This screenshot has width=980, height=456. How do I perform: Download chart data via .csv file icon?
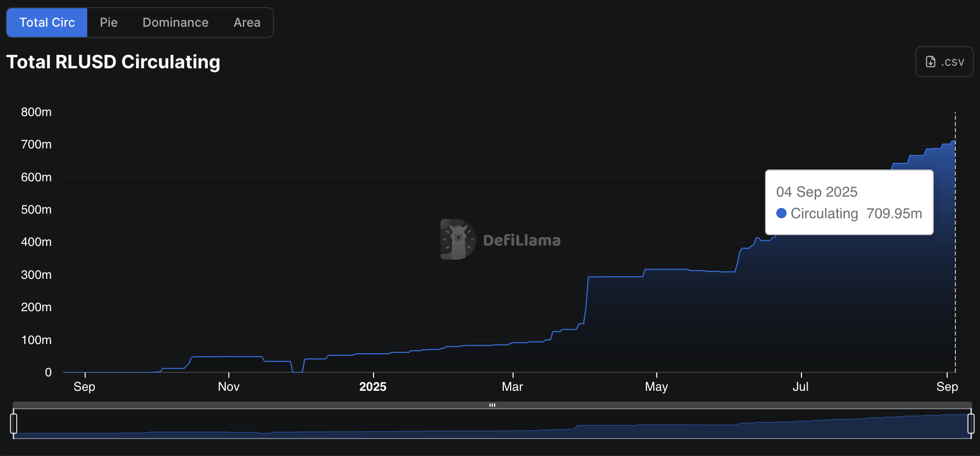pyautogui.click(x=930, y=62)
